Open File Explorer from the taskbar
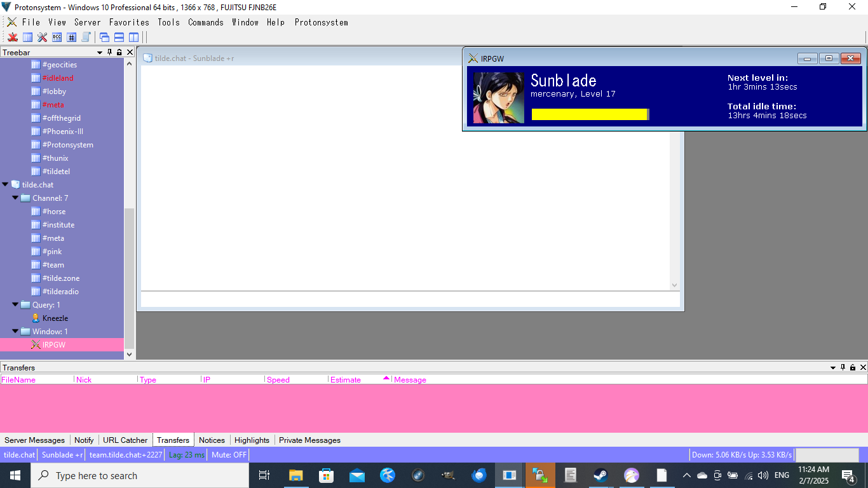 295,475
